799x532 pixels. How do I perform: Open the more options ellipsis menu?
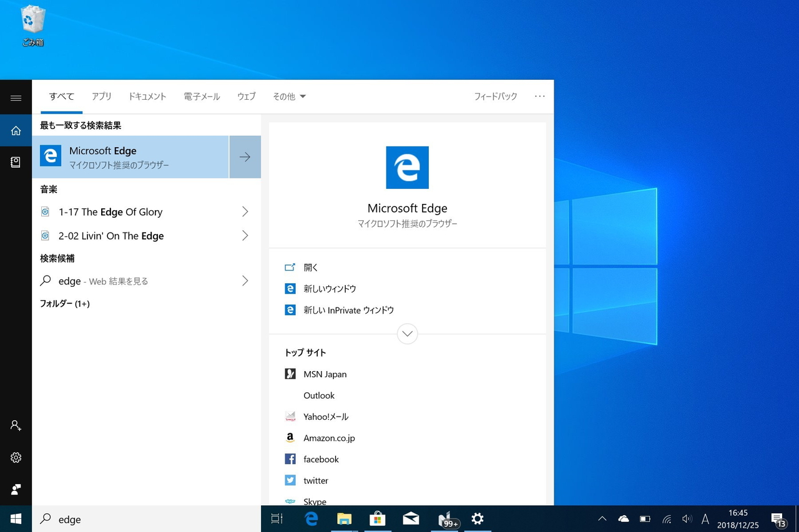[x=540, y=97]
